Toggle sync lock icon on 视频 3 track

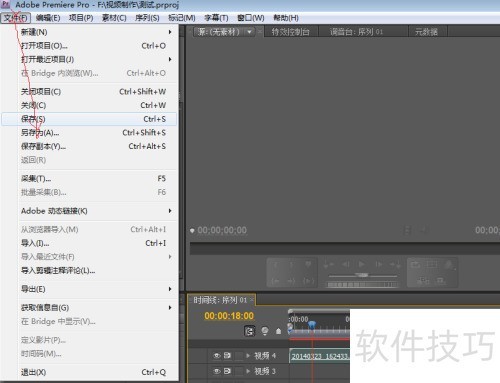(227, 371)
